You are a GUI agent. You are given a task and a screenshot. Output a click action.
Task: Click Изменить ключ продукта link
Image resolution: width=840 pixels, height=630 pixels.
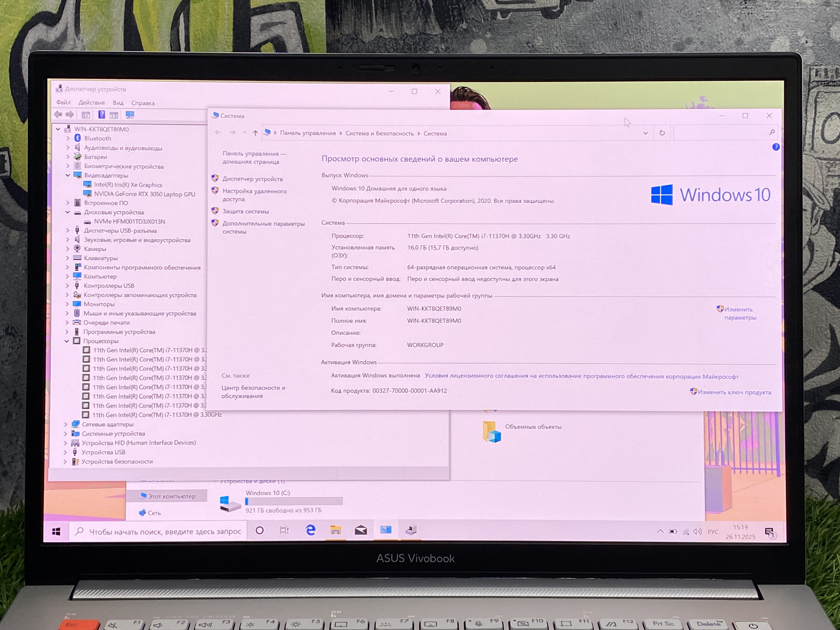[734, 392]
